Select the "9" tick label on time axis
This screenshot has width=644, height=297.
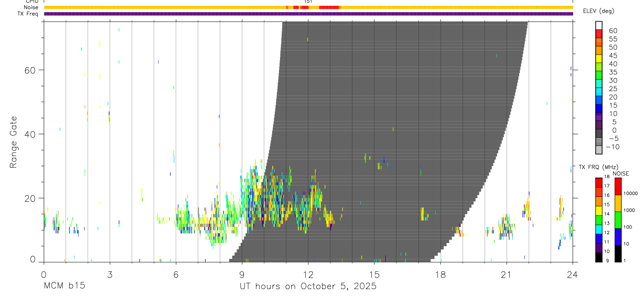click(242, 274)
